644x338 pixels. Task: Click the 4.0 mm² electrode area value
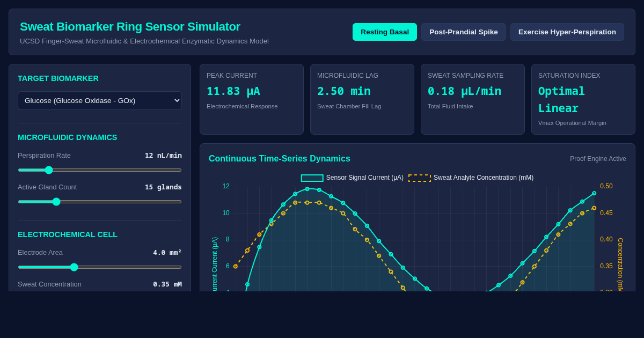[x=167, y=253]
